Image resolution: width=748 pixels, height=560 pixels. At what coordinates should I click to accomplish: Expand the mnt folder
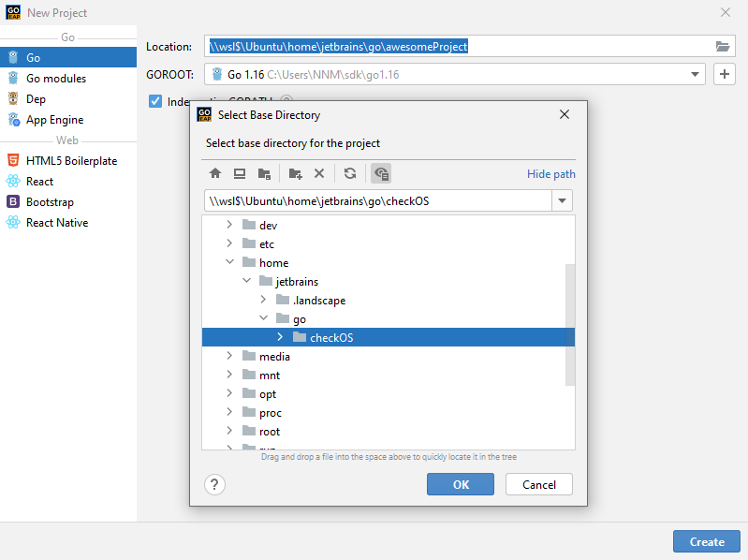click(229, 375)
